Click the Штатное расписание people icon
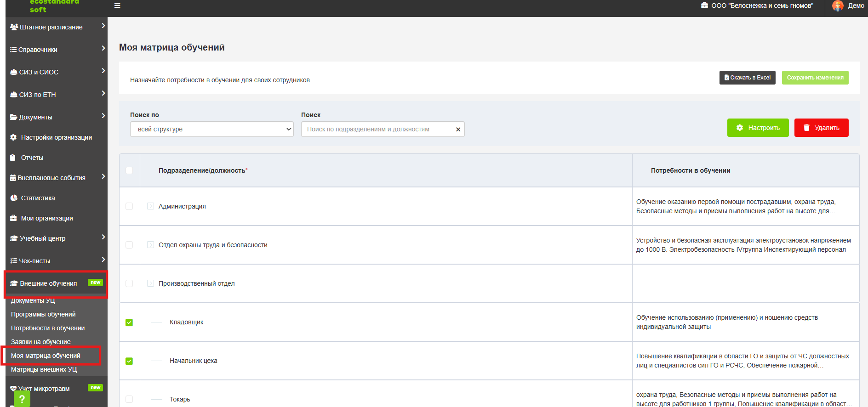 tap(14, 27)
